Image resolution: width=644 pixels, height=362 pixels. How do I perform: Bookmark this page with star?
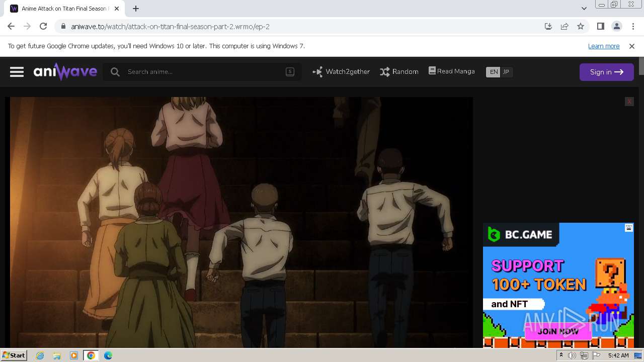pyautogui.click(x=581, y=26)
